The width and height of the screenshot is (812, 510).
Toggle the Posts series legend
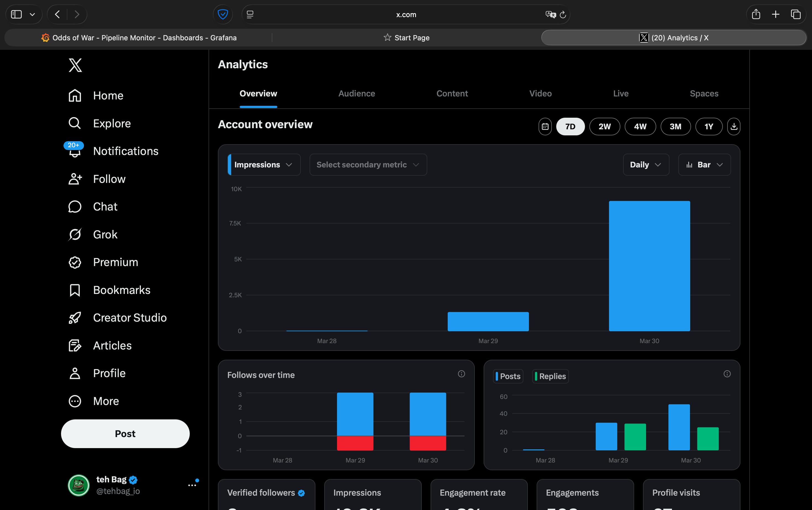click(508, 376)
